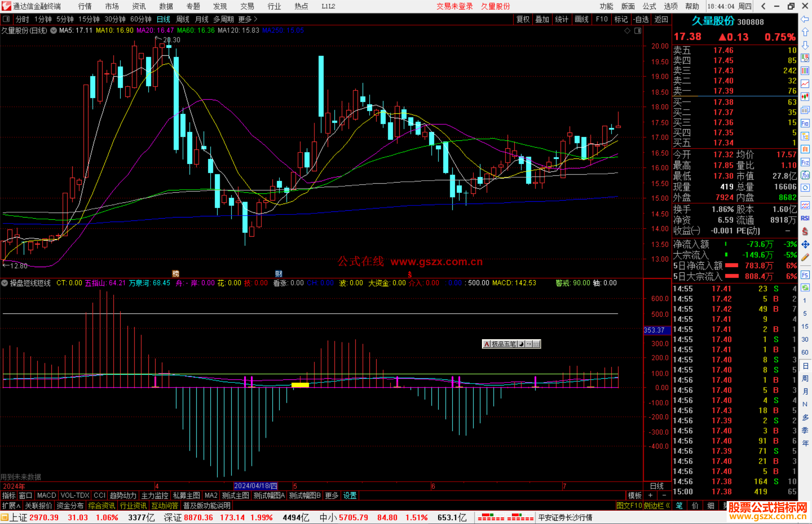This screenshot has width=812, height=524.
Task: Click the yellow bar marker in indicator chart
Action: coord(300,385)
